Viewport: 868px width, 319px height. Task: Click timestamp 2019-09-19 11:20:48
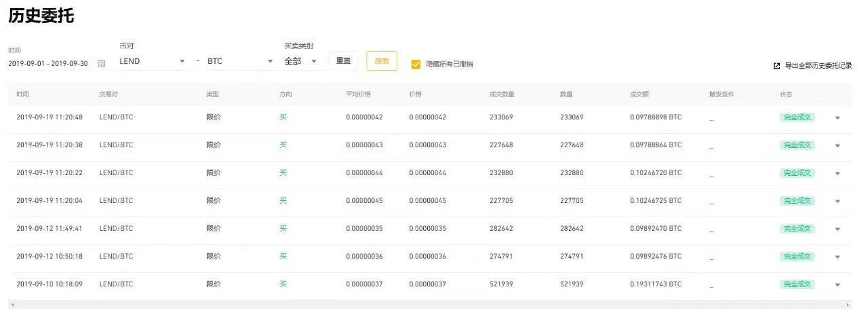[50, 117]
